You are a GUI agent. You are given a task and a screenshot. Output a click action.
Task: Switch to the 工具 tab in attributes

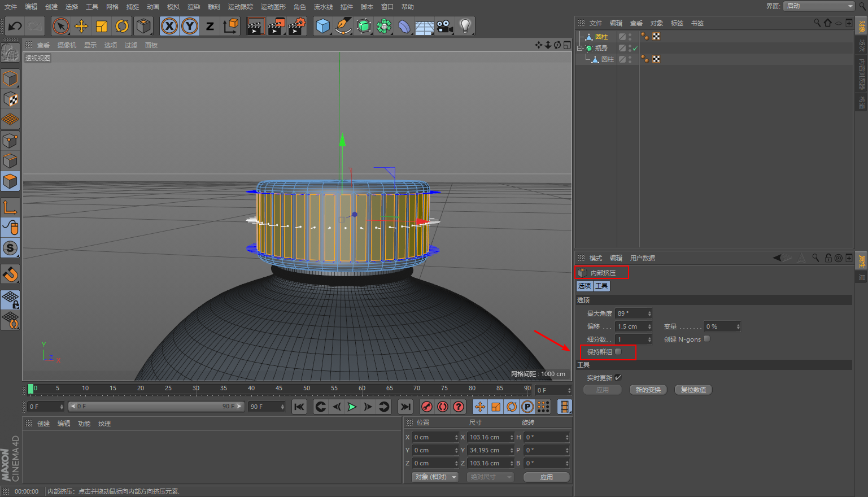[x=601, y=286]
